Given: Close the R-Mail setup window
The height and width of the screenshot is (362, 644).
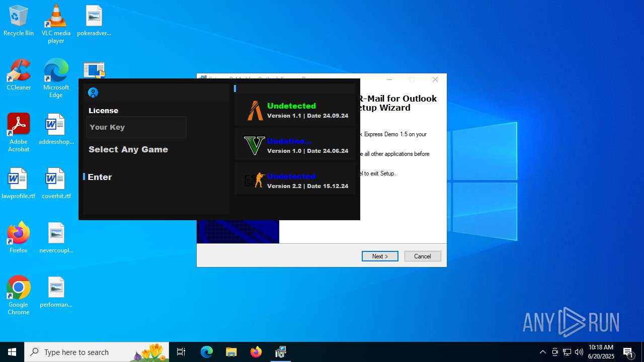Looking at the screenshot, I should [435, 79].
